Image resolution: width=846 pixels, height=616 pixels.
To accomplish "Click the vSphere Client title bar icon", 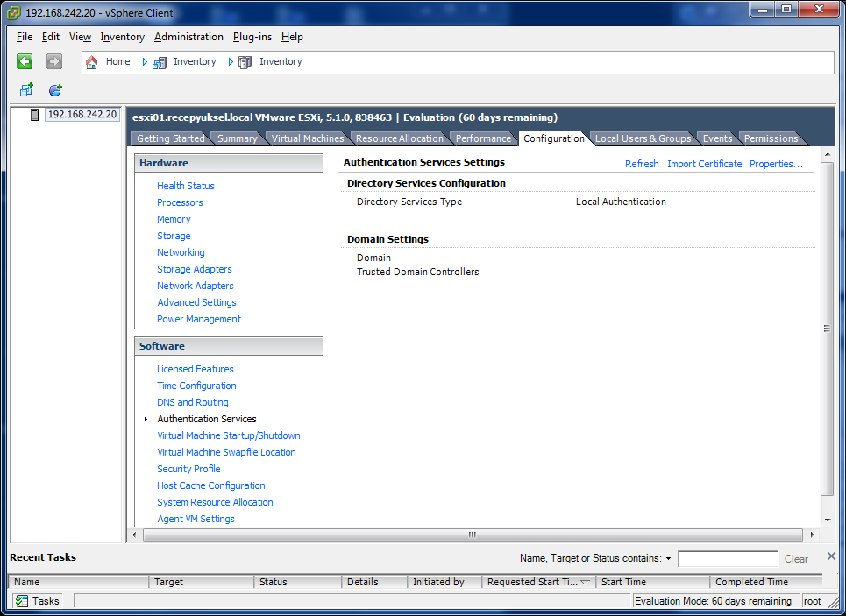I will point(13,13).
